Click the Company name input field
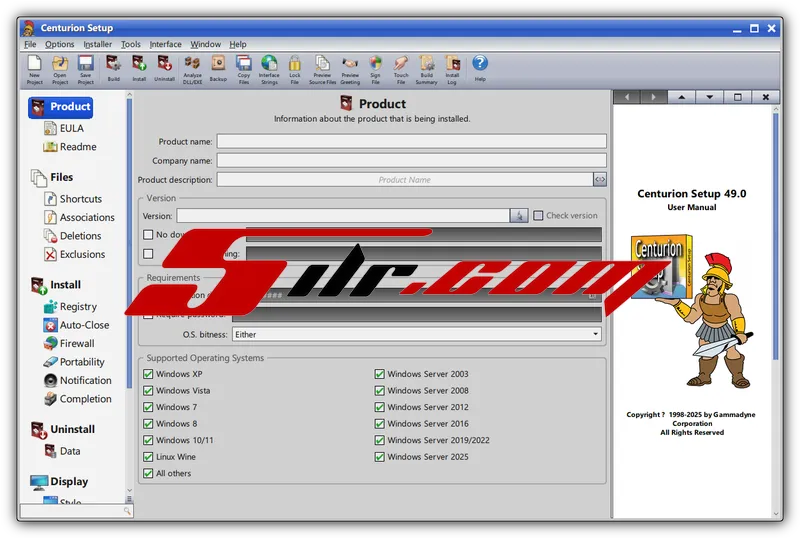Screen dimensions: 800x538 [412, 160]
